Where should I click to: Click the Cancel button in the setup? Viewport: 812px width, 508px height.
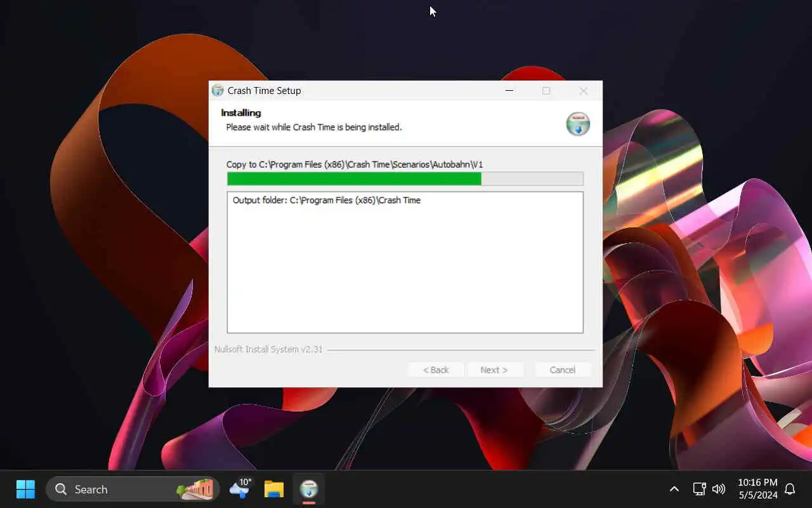(x=563, y=370)
